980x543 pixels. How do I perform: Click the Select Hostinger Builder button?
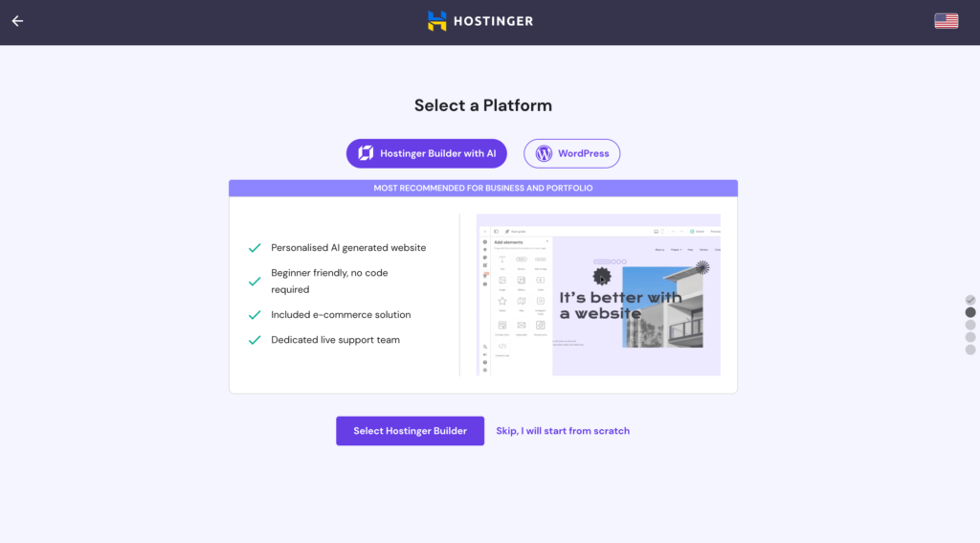[x=410, y=431]
